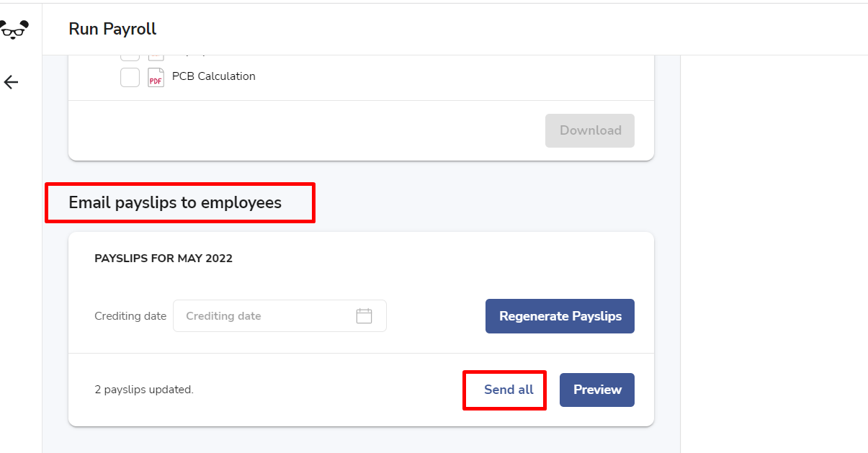The image size is (868, 453).
Task: Tick the PCB Calculation checkbox
Action: click(130, 77)
